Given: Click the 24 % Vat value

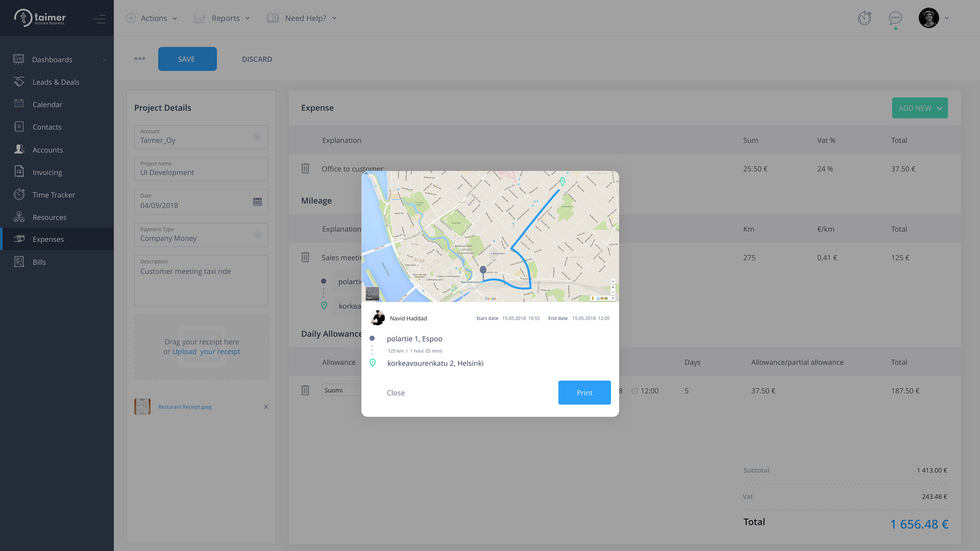Looking at the screenshot, I should click(825, 168).
